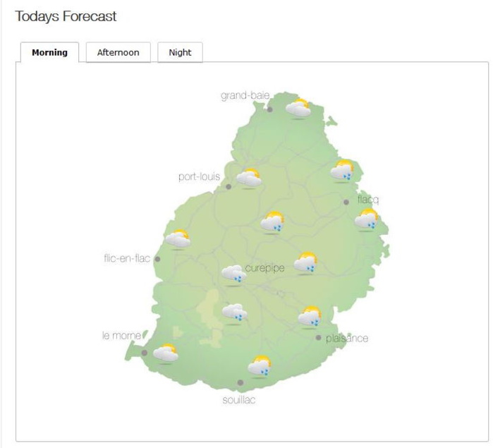Click the partly cloudy icon next to port-louis
This screenshot has height=448, width=493.
[x=248, y=178]
